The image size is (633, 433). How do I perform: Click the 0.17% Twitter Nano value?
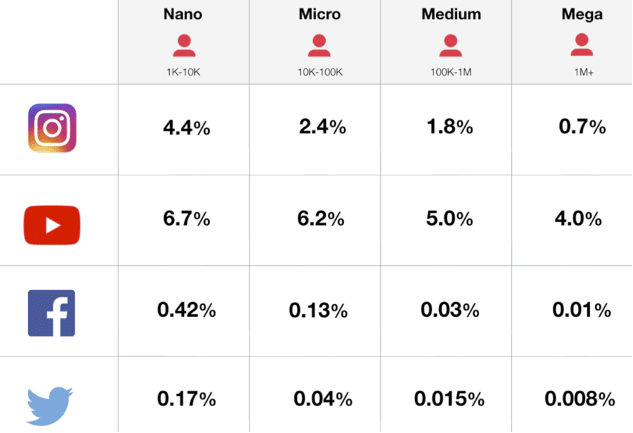[x=186, y=400]
